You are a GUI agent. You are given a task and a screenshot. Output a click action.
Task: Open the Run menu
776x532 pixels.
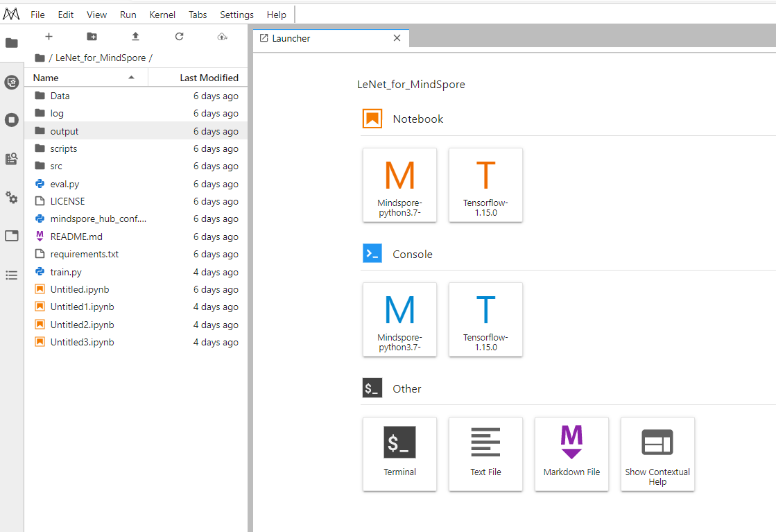click(x=128, y=15)
